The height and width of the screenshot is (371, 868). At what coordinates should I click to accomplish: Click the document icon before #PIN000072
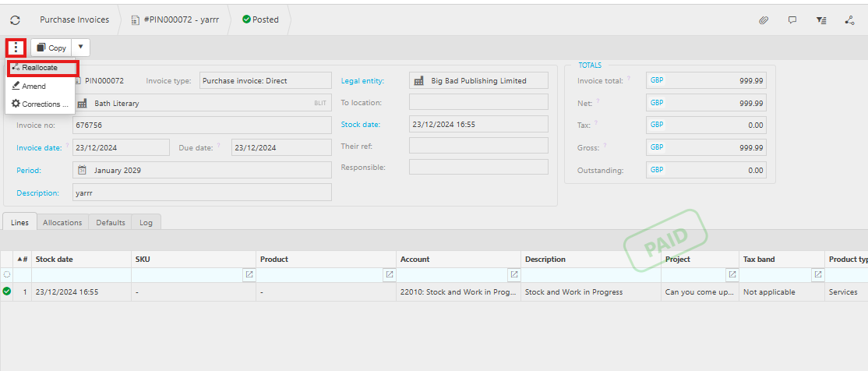[135, 20]
